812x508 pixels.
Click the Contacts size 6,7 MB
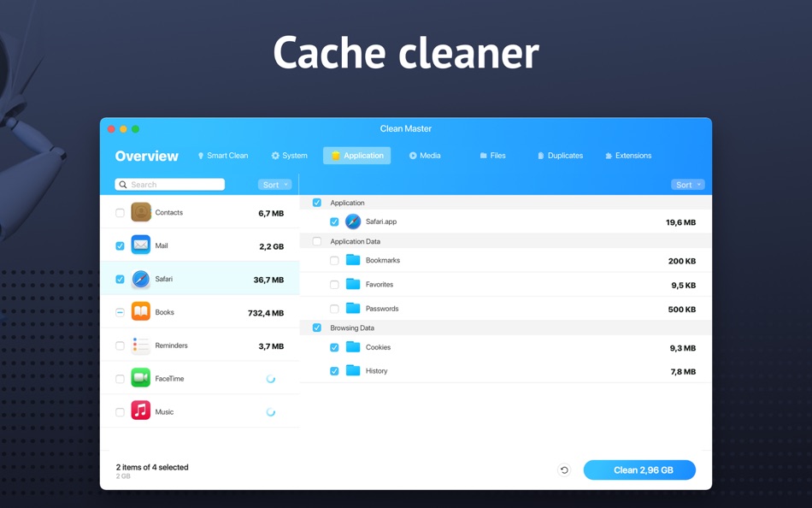click(x=271, y=214)
